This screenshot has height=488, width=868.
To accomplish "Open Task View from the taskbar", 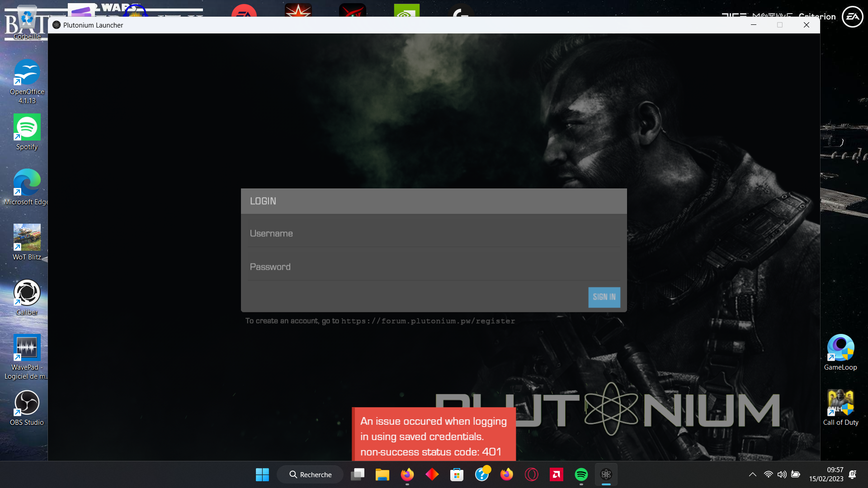I will coord(358,474).
